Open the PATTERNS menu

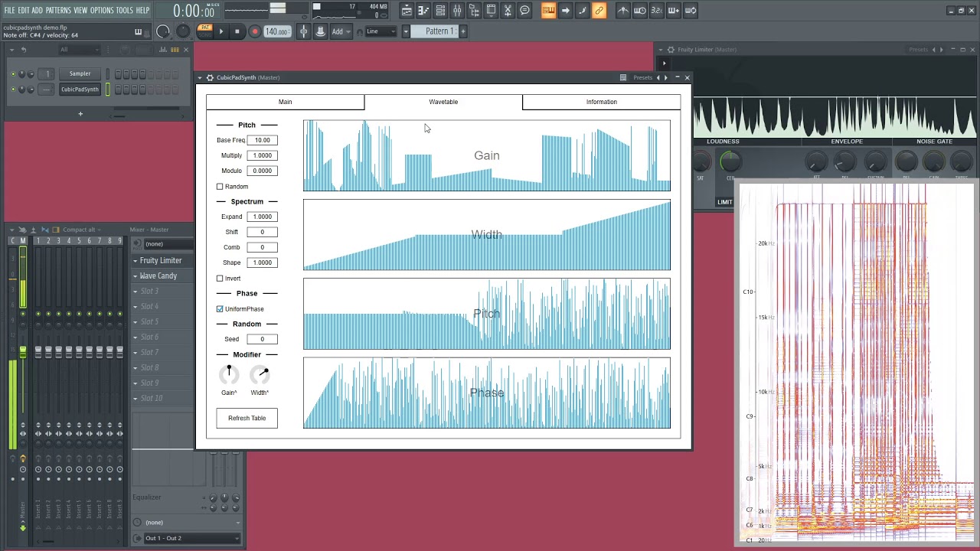(58, 11)
